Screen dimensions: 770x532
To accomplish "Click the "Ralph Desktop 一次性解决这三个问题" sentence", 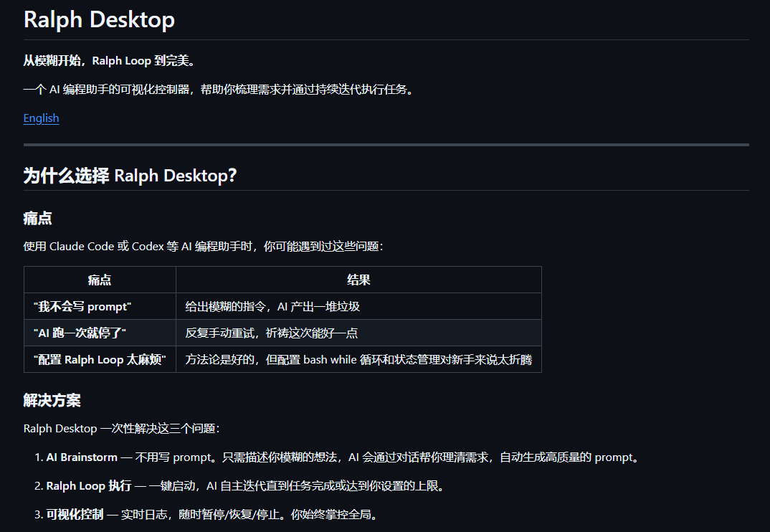I will (x=121, y=429).
